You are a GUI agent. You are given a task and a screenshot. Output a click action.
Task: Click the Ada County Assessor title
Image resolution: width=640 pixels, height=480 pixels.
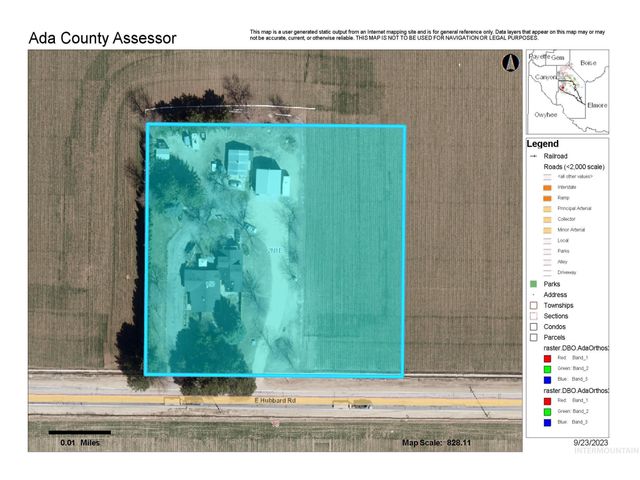pyautogui.click(x=102, y=39)
